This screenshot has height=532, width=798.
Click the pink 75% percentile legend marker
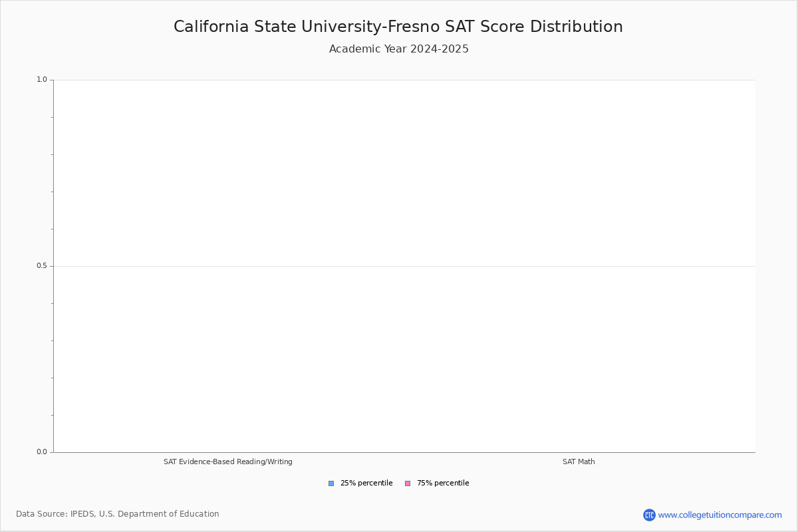click(408, 483)
